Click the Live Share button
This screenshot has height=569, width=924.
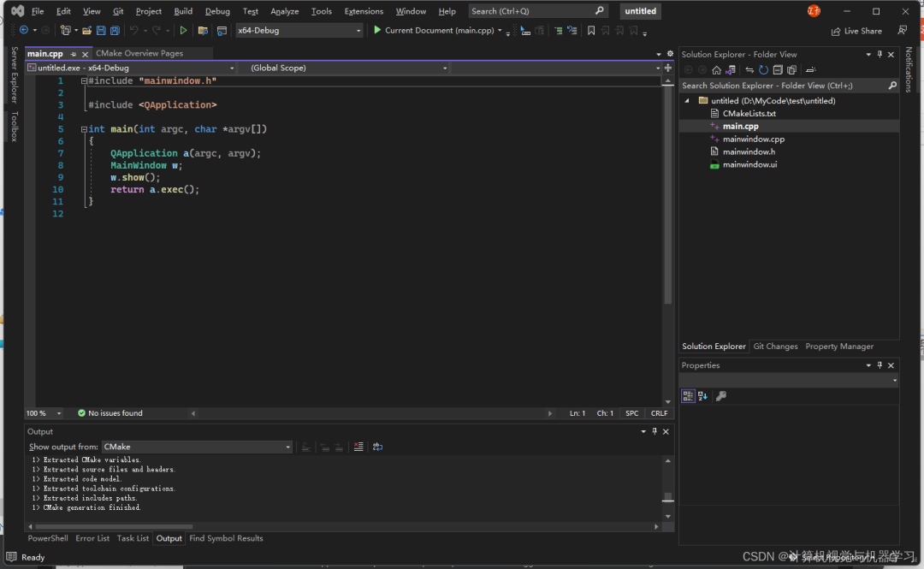click(856, 31)
